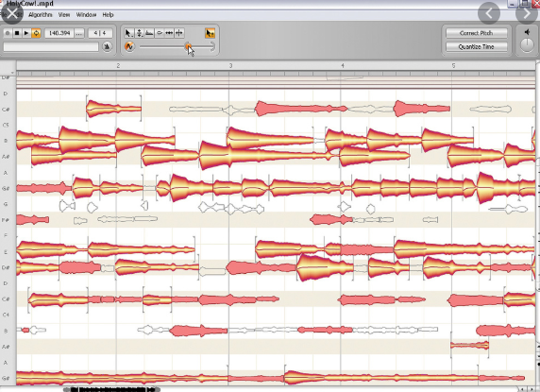Select the main arrow tool
The image size is (540, 392).
pos(128,33)
